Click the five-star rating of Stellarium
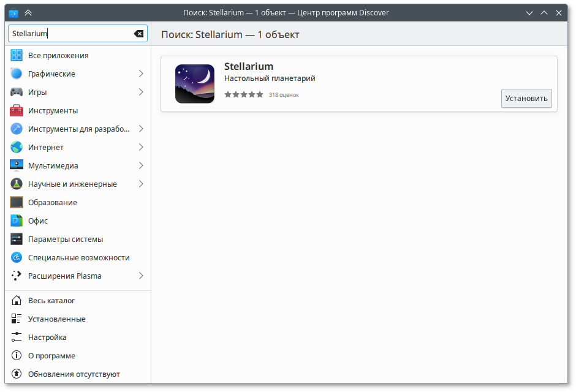Image resolution: width=576 pixels, height=392 pixels. pos(243,95)
